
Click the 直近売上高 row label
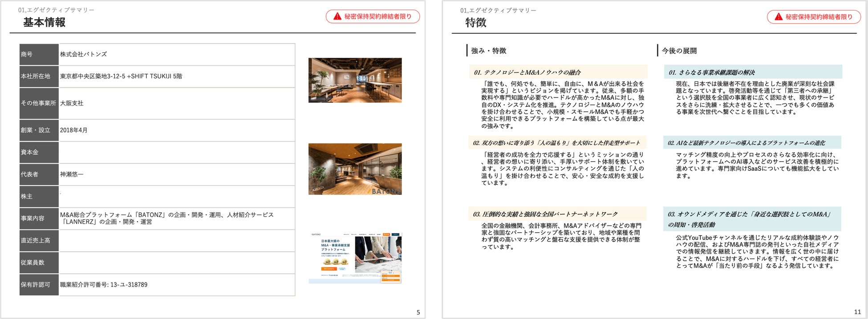pos(39,240)
